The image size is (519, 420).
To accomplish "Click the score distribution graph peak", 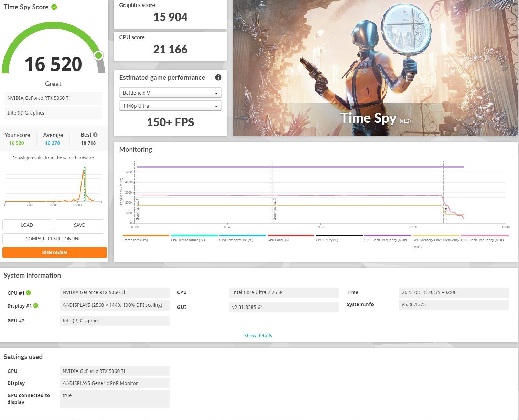I will point(84,171).
